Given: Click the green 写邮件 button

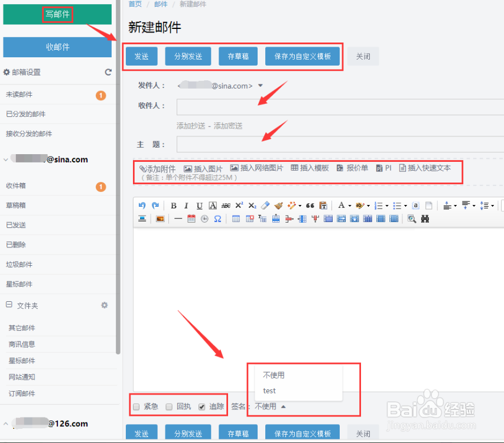Looking at the screenshot, I should coord(57,14).
